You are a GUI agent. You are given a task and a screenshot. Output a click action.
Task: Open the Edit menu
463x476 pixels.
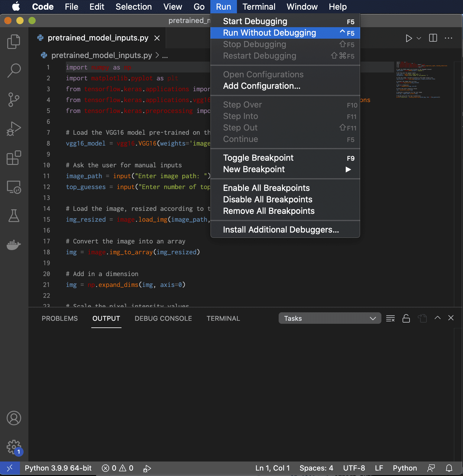pyautogui.click(x=97, y=7)
